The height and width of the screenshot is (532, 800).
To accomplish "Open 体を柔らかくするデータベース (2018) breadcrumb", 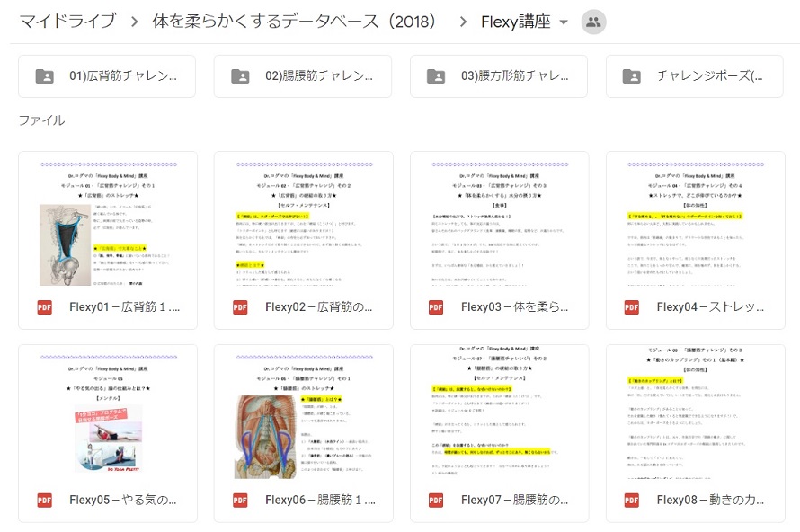I will 294,22.
